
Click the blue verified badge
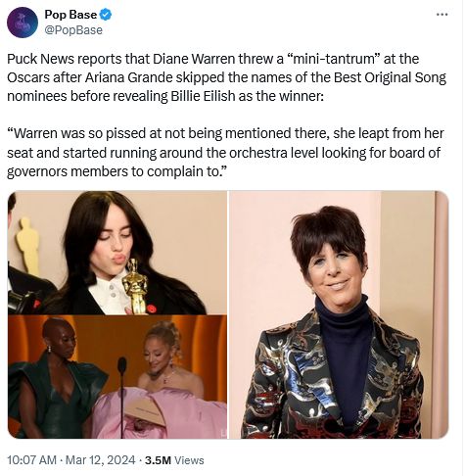106,15
